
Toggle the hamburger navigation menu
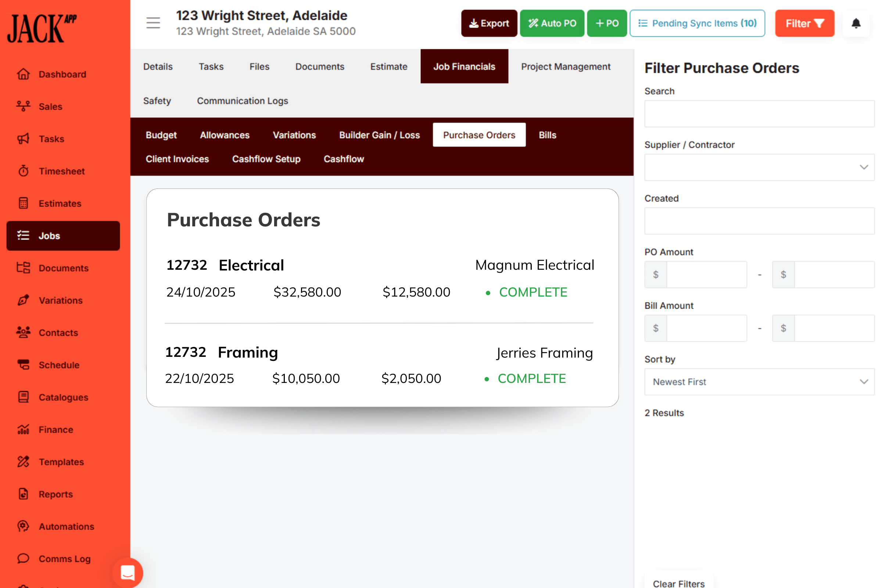click(153, 23)
